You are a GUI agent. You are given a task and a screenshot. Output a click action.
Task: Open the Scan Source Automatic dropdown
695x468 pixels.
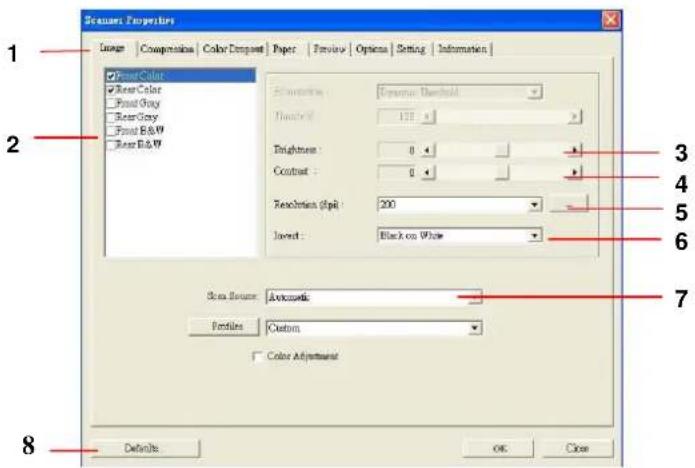click(x=475, y=297)
